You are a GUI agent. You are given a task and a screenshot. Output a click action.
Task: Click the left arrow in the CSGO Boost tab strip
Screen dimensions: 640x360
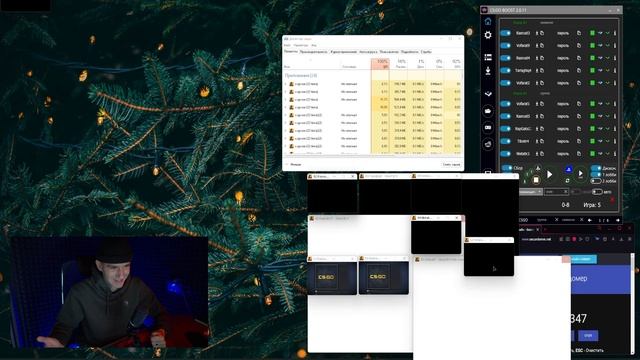click(590, 220)
